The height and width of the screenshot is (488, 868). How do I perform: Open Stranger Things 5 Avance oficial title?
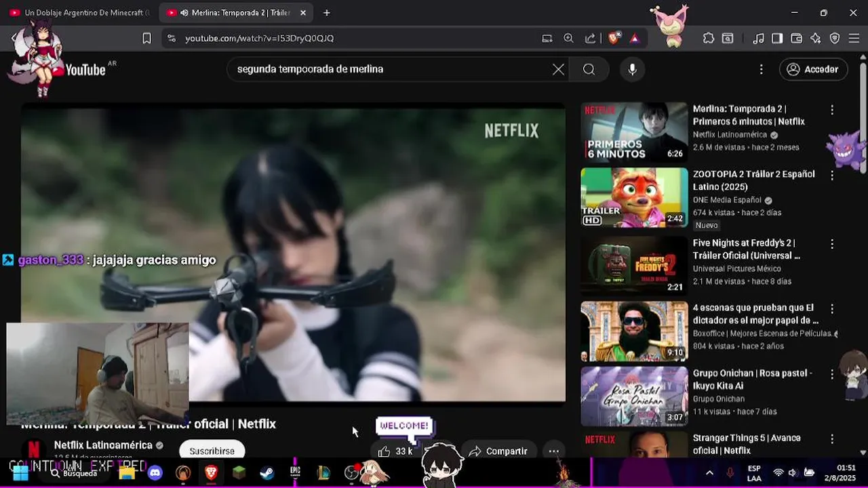point(747,444)
